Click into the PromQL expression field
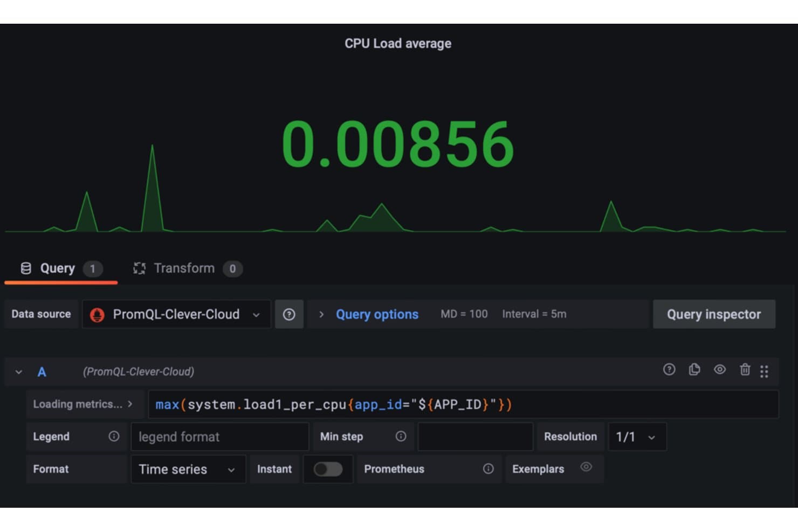Image resolution: width=798 pixels, height=532 pixels. tap(463, 404)
